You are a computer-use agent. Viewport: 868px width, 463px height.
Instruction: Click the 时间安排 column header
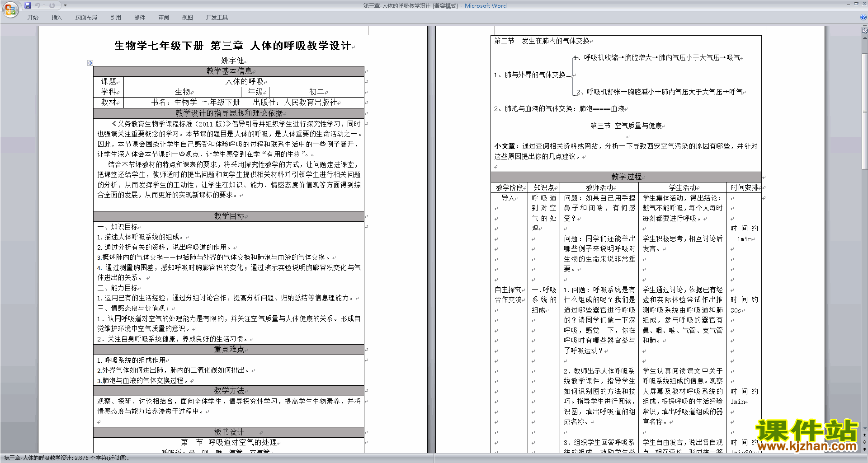click(x=744, y=188)
